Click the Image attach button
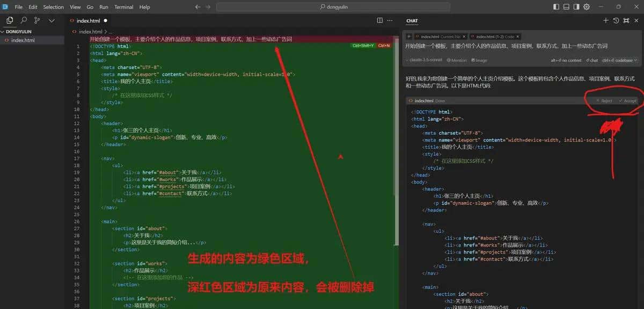The image size is (644, 309). tap(478, 60)
